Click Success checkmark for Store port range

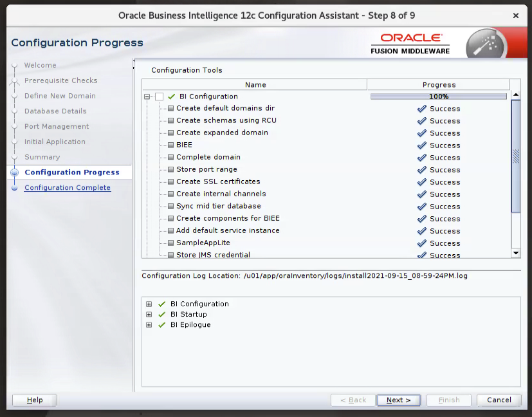[422, 170]
